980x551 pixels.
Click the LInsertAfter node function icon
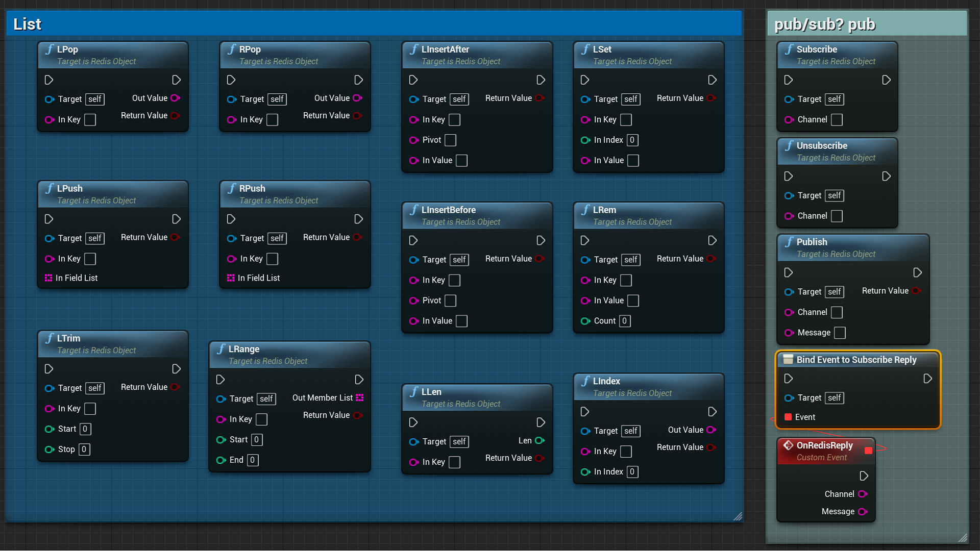(414, 49)
